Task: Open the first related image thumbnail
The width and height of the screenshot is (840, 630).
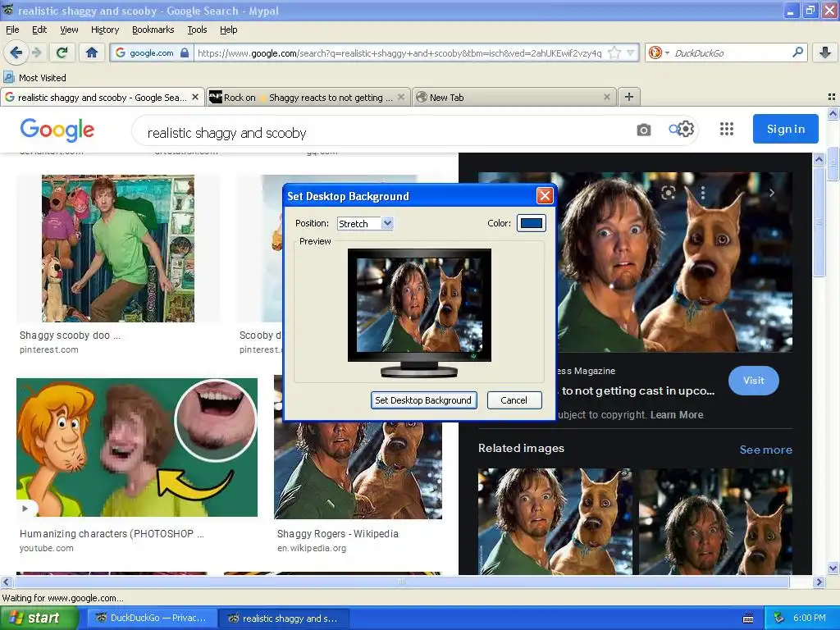Action: [555, 521]
